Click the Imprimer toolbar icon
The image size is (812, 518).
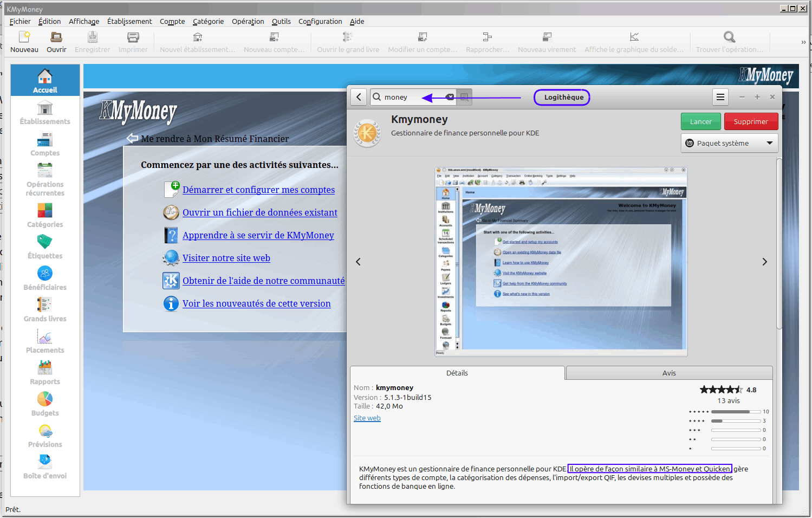(x=132, y=41)
